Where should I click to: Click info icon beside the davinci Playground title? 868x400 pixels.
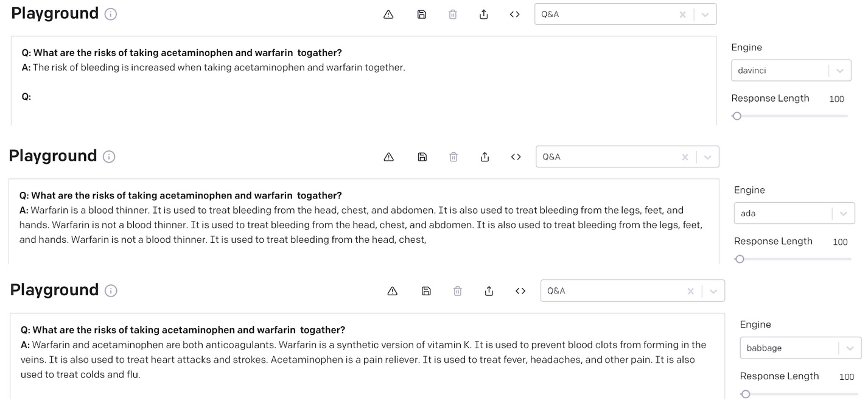[x=111, y=14]
